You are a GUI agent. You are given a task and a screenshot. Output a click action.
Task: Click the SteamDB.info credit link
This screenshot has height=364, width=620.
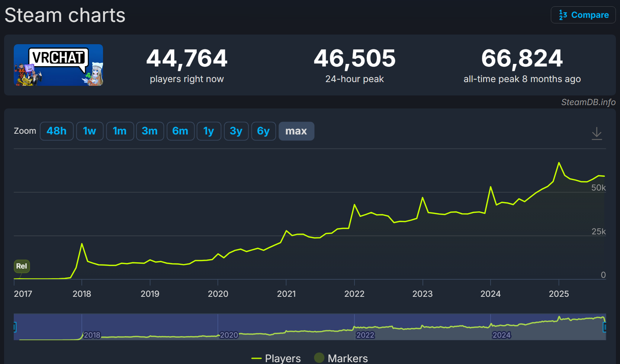point(588,102)
